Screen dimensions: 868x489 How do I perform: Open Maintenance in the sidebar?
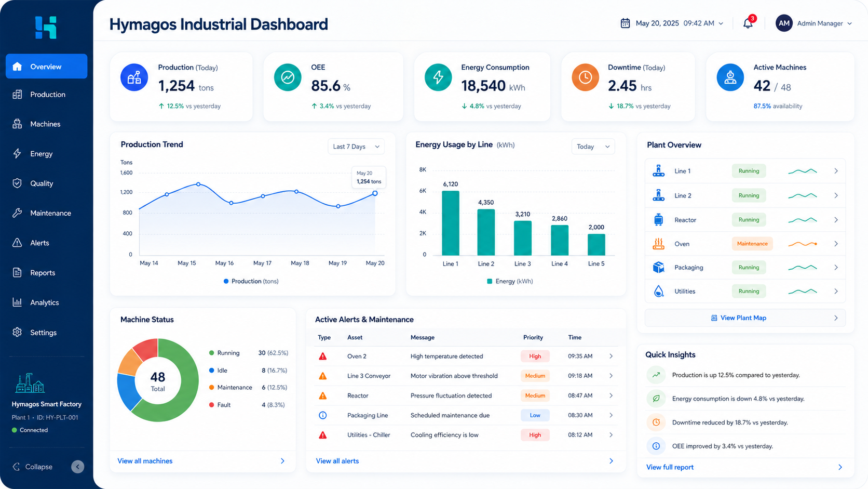tap(46, 213)
